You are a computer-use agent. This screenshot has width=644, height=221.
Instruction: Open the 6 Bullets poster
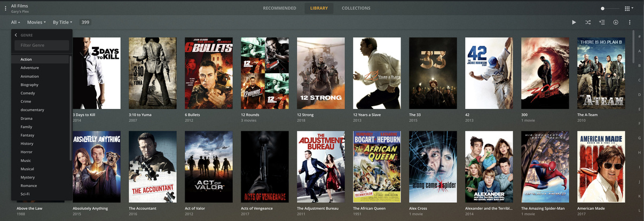coord(209,73)
